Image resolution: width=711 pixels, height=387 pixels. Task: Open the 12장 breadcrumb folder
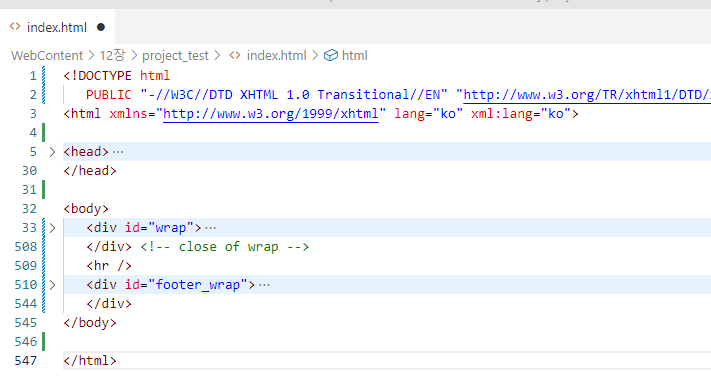[112, 55]
